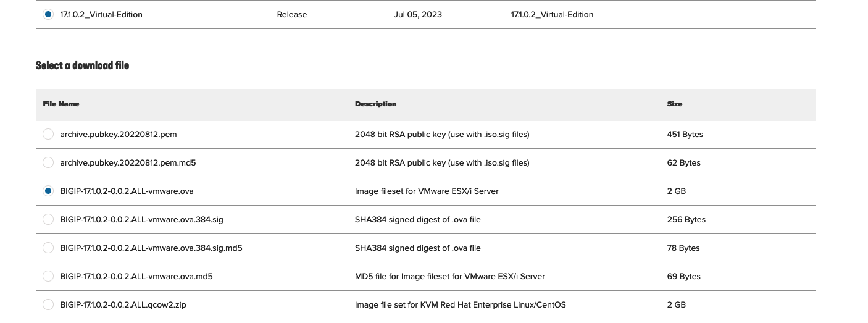Choose archive.pubkey.20220812.pem.md5 file option

[48, 162]
